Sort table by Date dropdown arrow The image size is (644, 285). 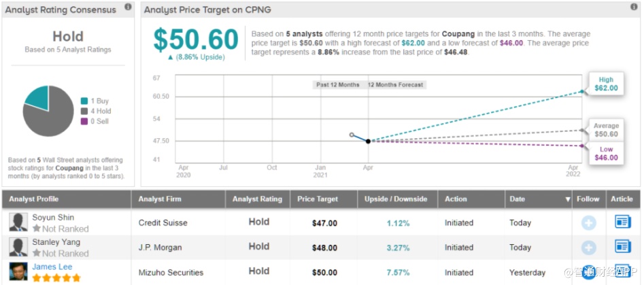pos(567,199)
